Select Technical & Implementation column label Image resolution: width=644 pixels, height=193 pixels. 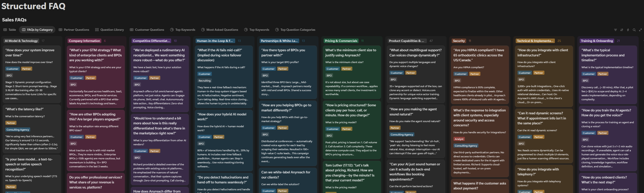pyautogui.click(x=535, y=41)
